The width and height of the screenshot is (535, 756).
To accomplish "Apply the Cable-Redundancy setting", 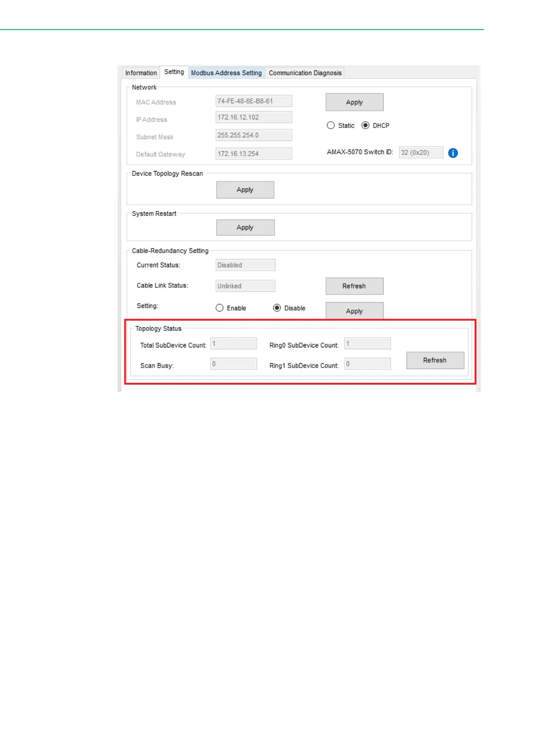I will [354, 311].
